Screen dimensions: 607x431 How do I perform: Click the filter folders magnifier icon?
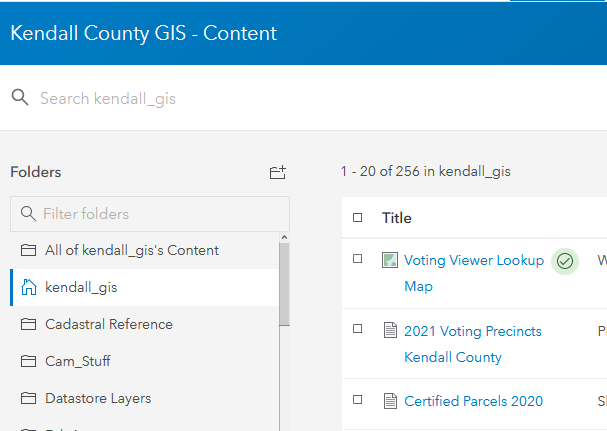[27, 214]
